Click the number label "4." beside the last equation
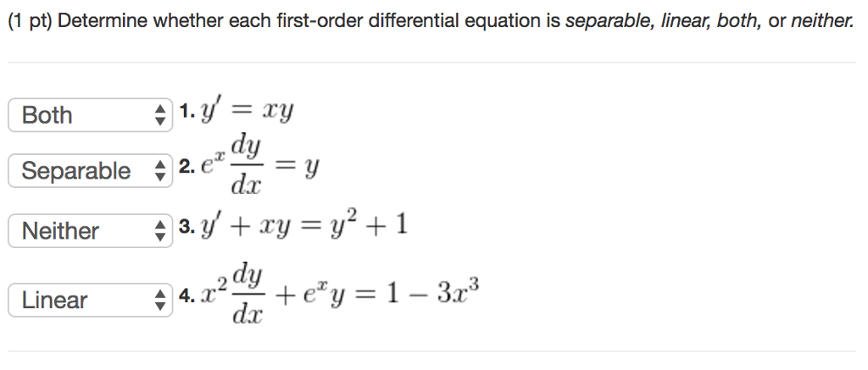The height and width of the screenshot is (370, 868). tap(186, 297)
